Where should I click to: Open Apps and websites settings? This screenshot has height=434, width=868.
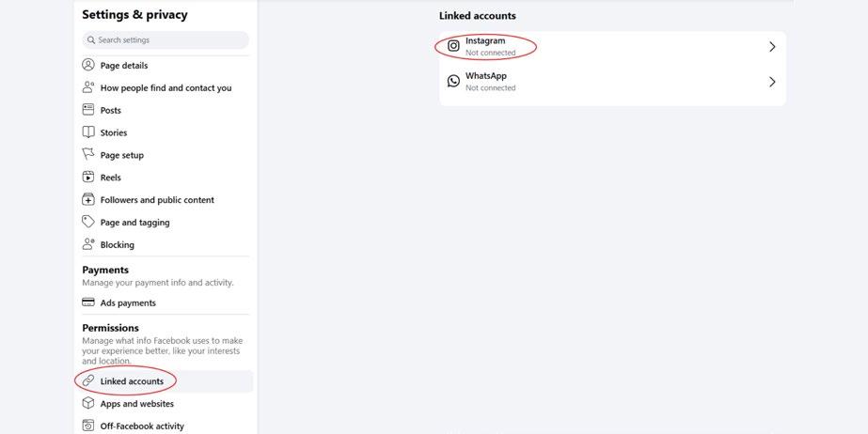point(137,404)
